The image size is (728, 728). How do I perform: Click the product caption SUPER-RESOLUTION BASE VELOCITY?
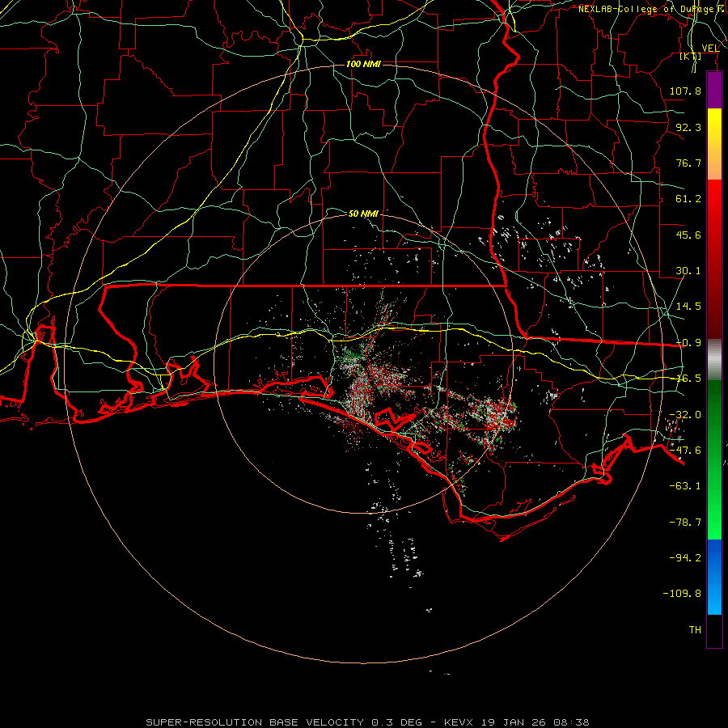point(255,722)
